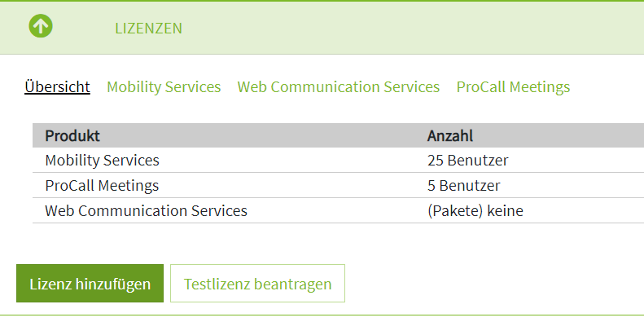Click the 5 Benutzer count cell
Screen dimensions: 644x322
tap(464, 186)
